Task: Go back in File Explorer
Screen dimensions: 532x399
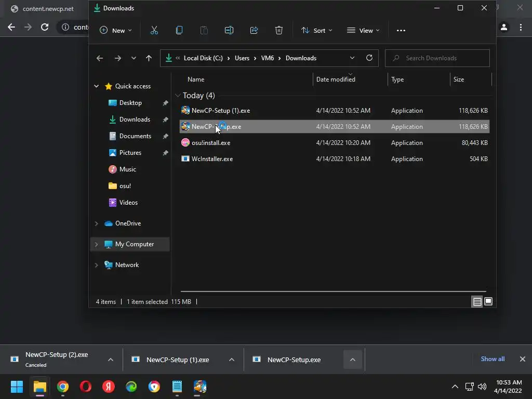Action: pos(99,58)
